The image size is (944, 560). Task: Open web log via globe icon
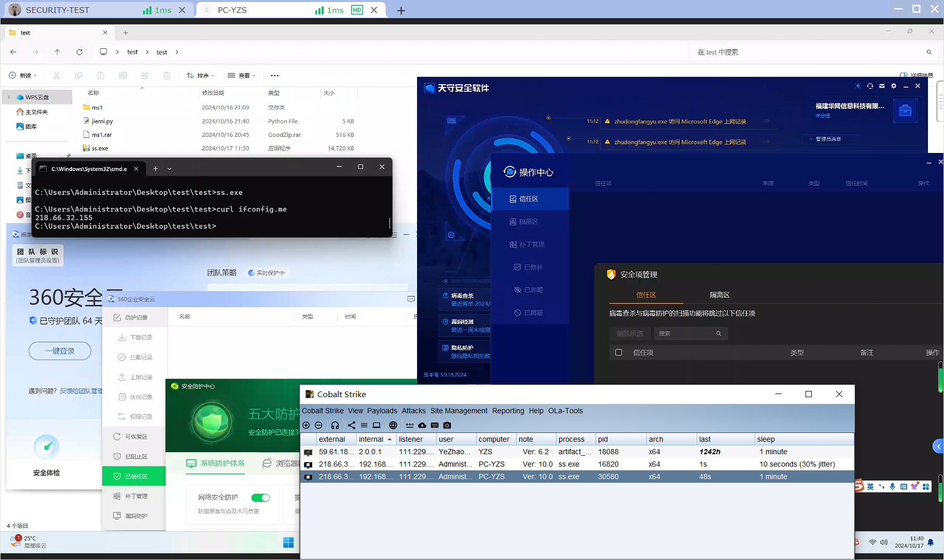point(393,425)
